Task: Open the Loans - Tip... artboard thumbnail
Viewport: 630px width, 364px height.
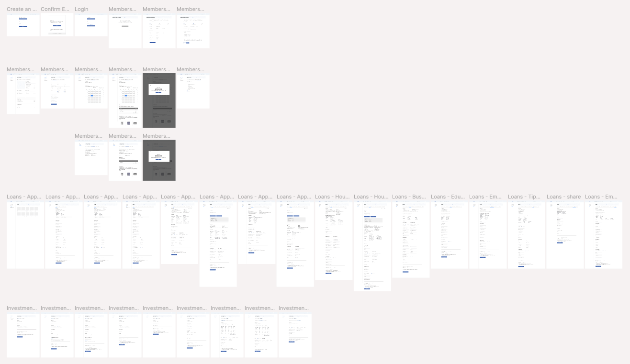Action: [x=527, y=235]
